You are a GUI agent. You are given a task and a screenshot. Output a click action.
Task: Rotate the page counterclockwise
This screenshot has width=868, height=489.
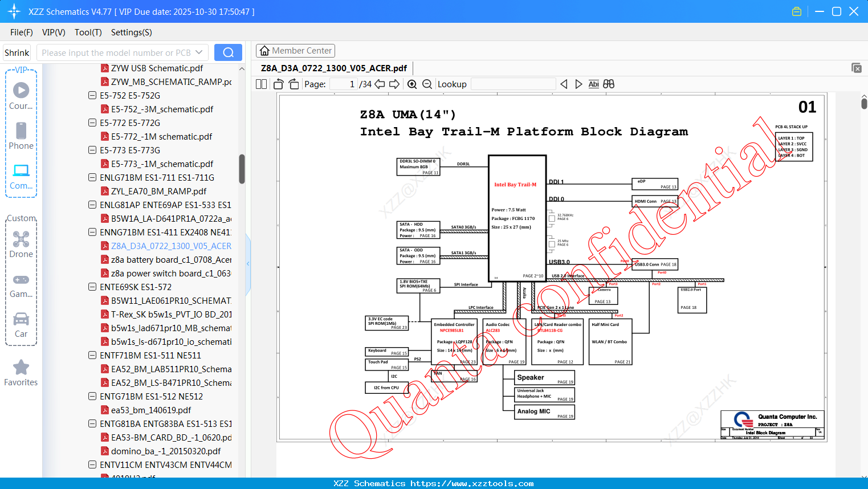pos(278,84)
